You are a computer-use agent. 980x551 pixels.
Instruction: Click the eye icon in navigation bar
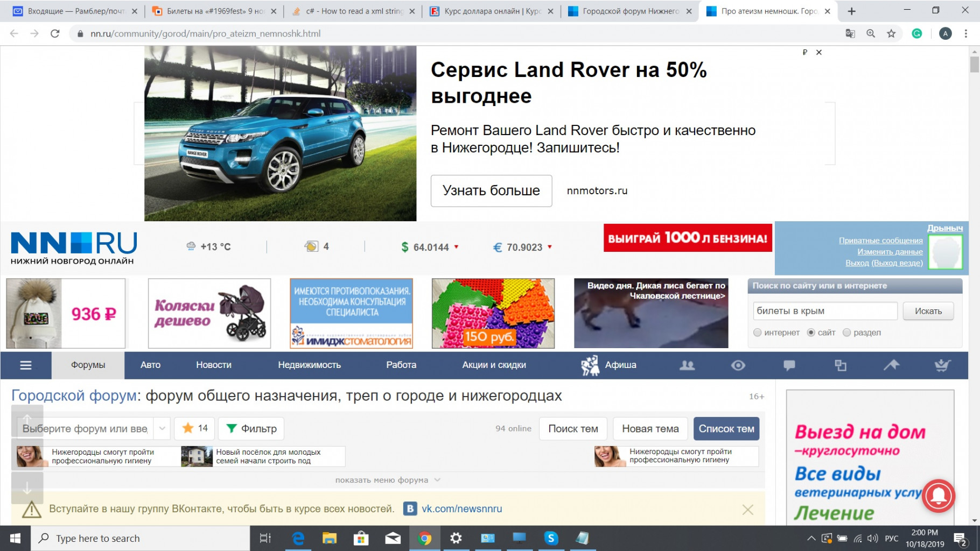point(738,365)
